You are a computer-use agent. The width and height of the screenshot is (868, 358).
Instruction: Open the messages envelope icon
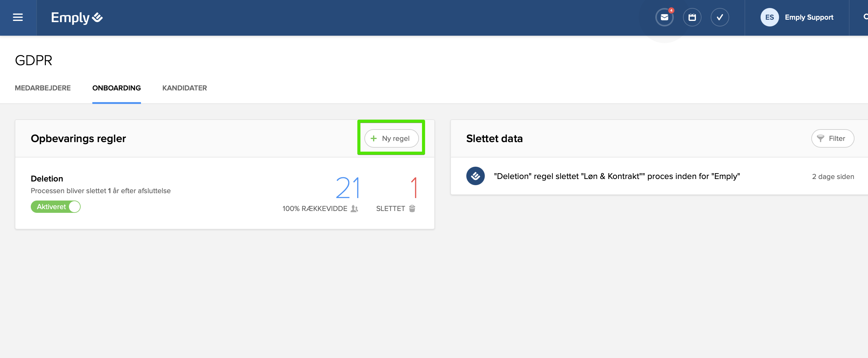[x=664, y=18]
